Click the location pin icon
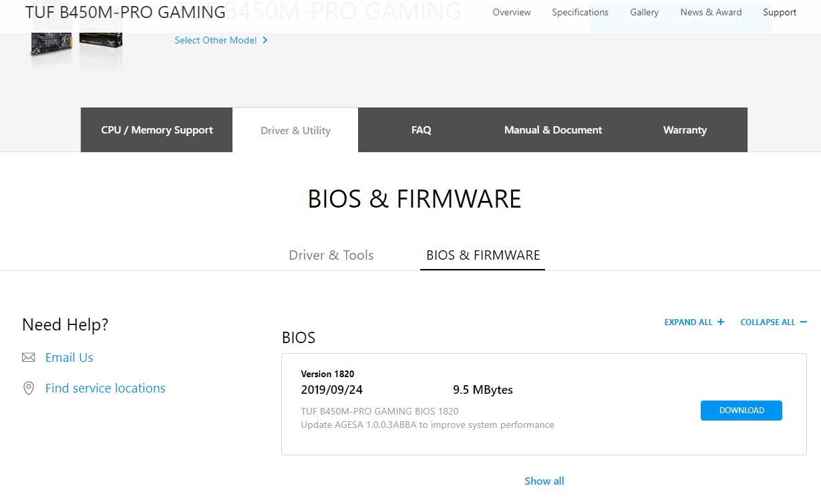Screen dimensions: 821x504 click(28, 389)
